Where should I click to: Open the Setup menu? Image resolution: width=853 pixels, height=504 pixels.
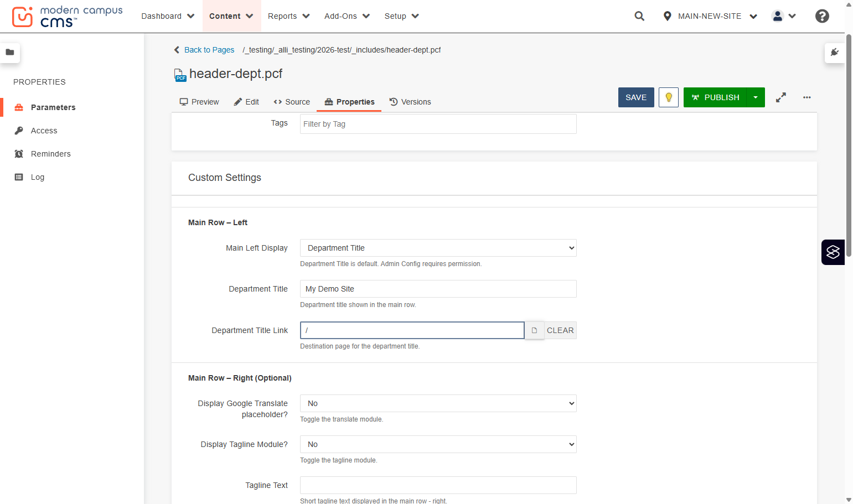click(401, 16)
